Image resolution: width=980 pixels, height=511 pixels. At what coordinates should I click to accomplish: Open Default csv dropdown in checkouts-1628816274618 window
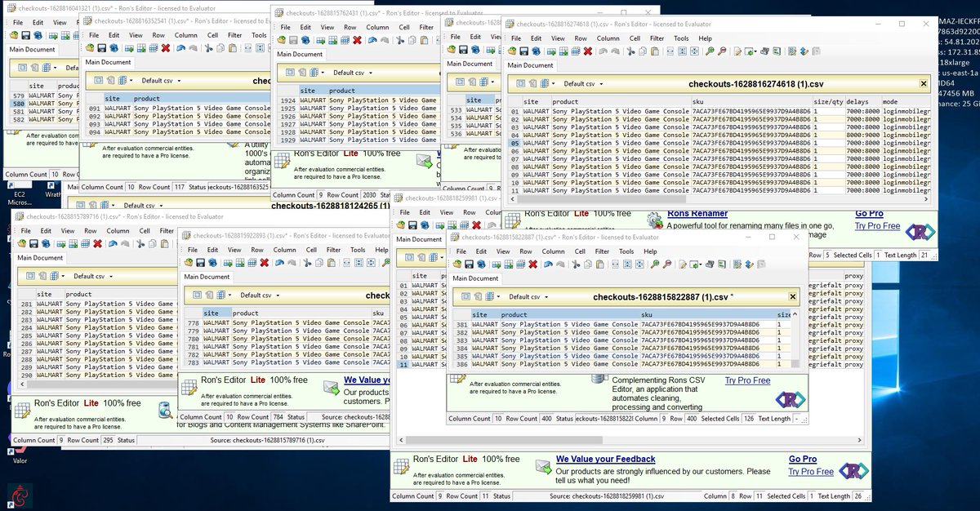coord(581,83)
